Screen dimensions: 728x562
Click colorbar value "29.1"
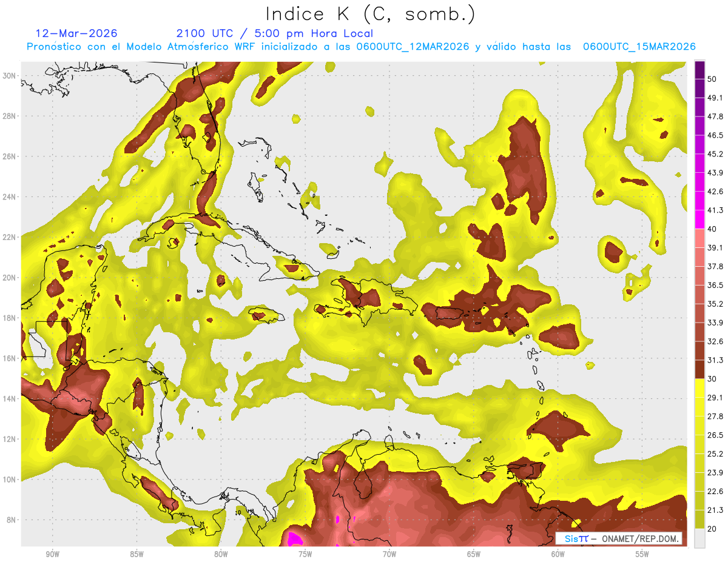(715, 398)
